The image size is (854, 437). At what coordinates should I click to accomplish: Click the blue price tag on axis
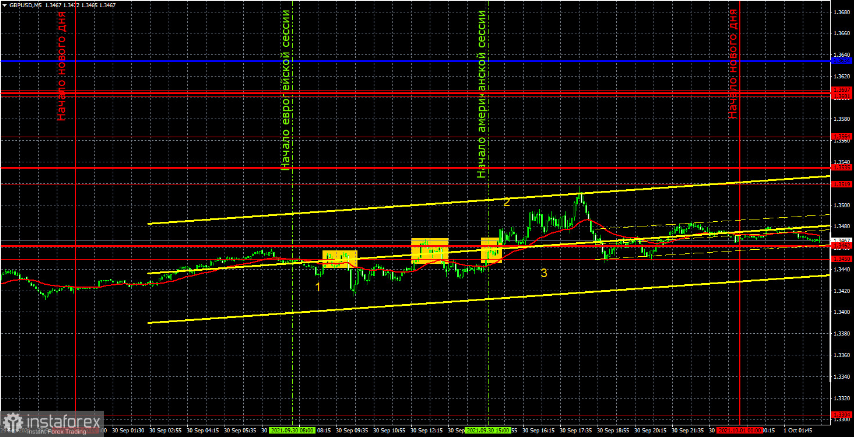(x=841, y=61)
